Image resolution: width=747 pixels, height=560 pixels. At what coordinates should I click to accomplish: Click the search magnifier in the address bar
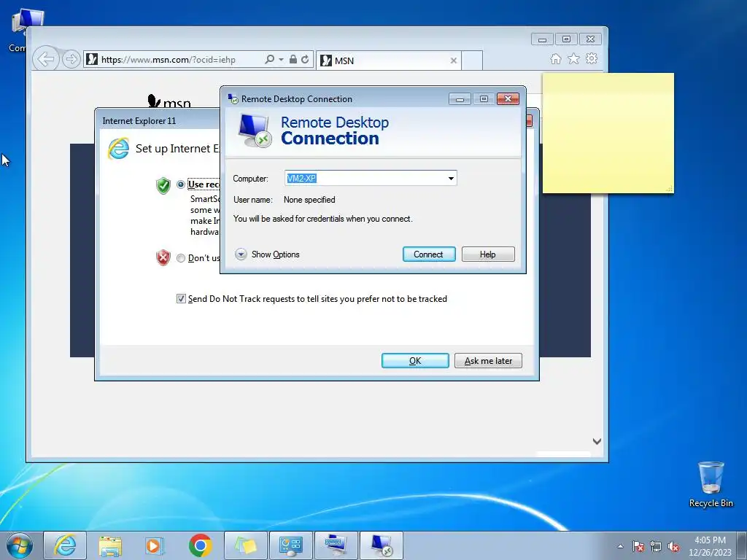pos(269,59)
